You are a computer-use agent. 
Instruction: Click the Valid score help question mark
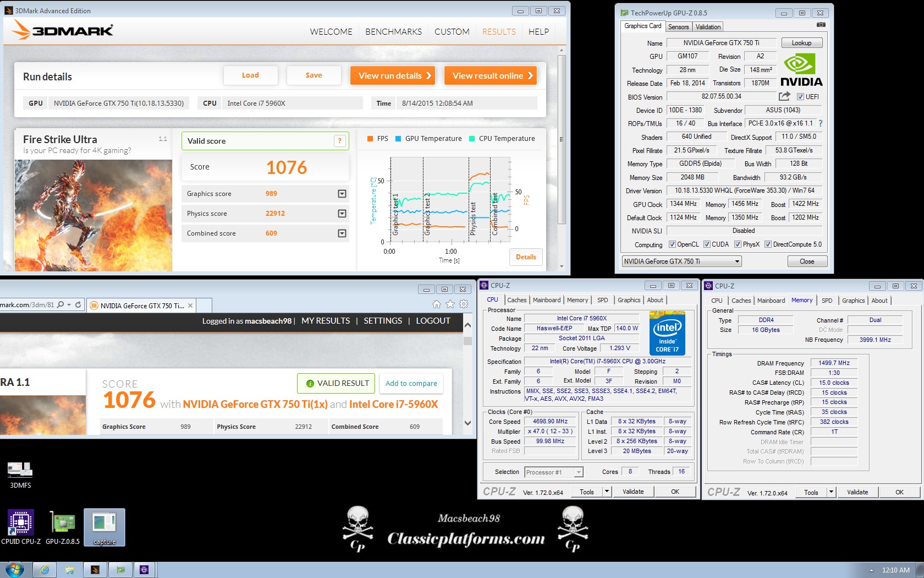[340, 141]
